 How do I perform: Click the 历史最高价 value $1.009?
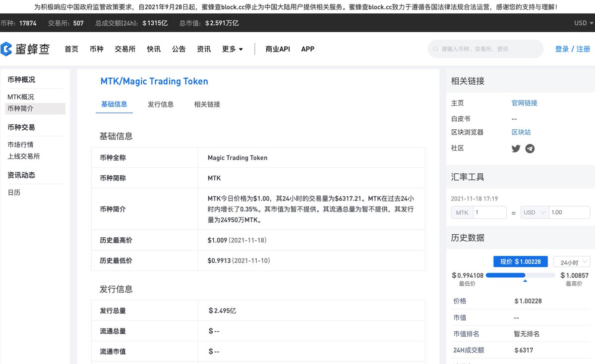point(217,240)
